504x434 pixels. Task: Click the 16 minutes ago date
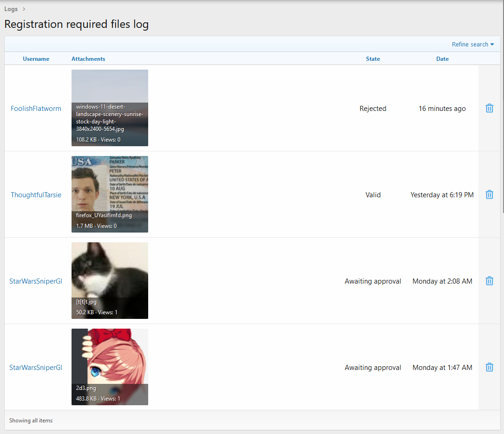pyautogui.click(x=442, y=109)
